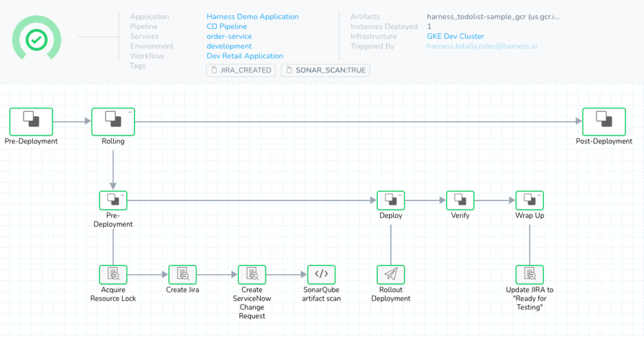
Task: Click the Instances Deployed value 1
Action: pos(429,26)
